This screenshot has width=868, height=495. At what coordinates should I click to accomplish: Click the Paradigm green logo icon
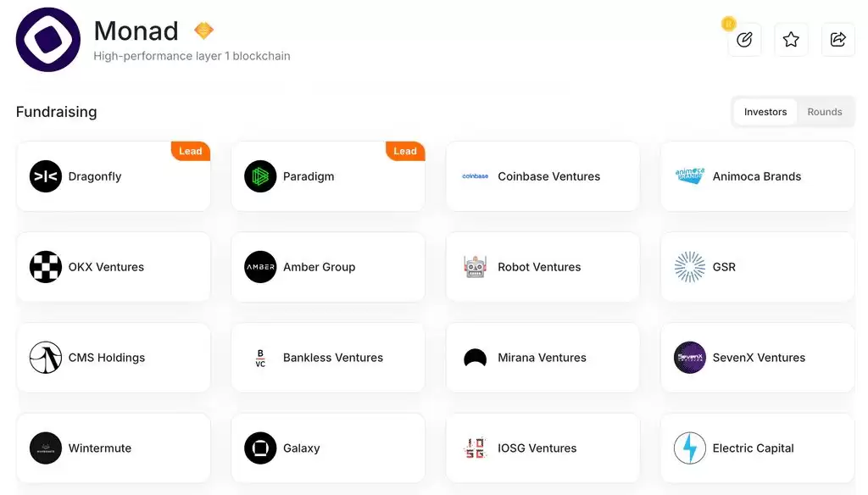260,176
